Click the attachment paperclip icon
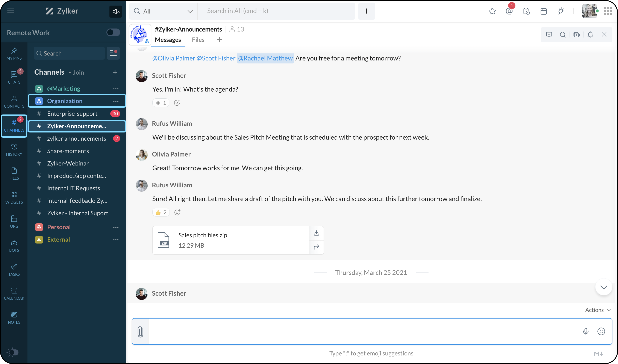The width and height of the screenshot is (618, 364). tap(140, 332)
